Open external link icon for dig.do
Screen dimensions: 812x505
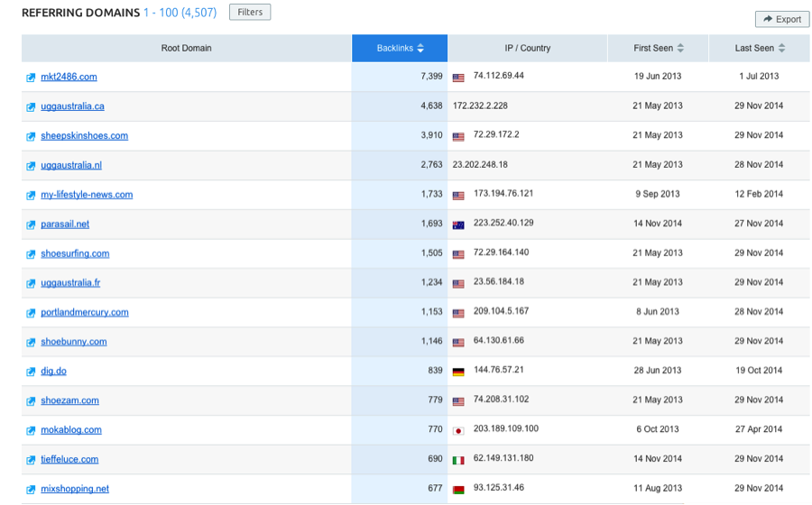pyautogui.click(x=31, y=372)
